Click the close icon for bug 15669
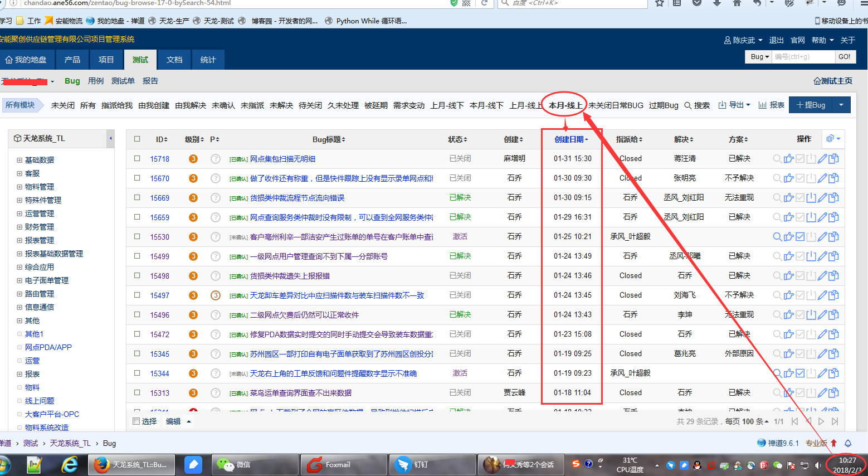 (811, 198)
